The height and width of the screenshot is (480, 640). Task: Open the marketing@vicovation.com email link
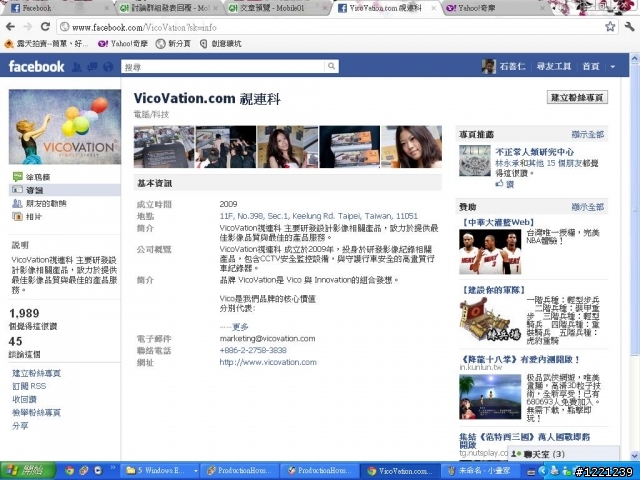tap(267, 338)
